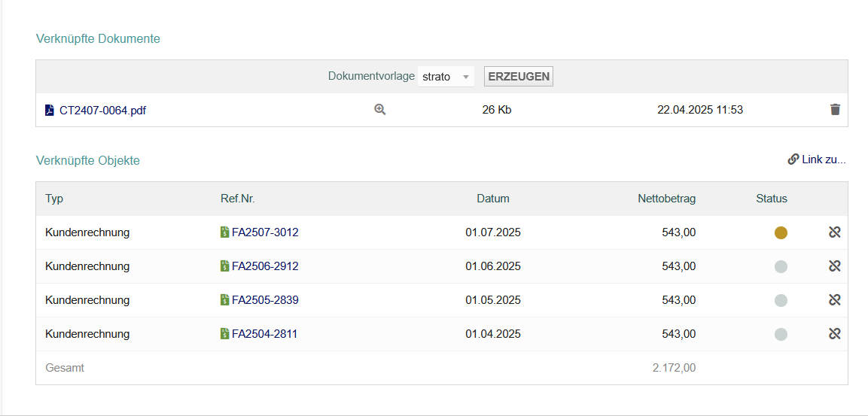The width and height of the screenshot is (868, 416).
Task: Click the grey status dot for FA2504-2811
Action: (x=781, y=334)
